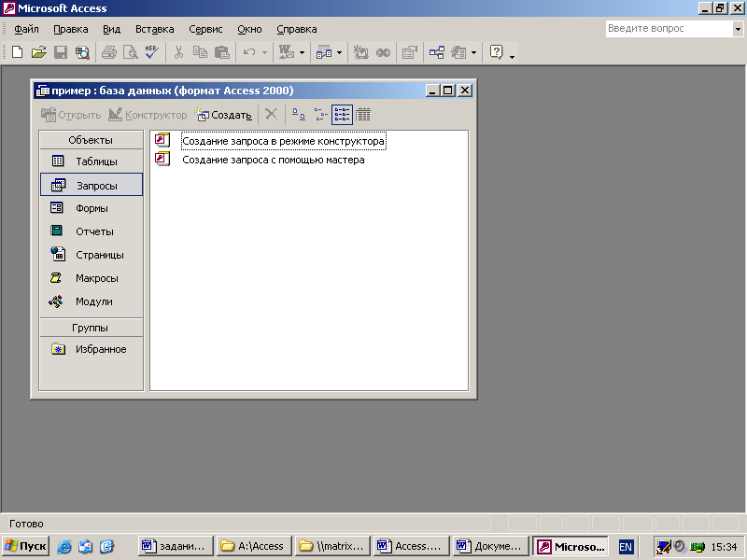747x560 pixels.
Task: Launch Internet Explorer from quick launch
Action: pyautogui.click(x=63, y=546)
